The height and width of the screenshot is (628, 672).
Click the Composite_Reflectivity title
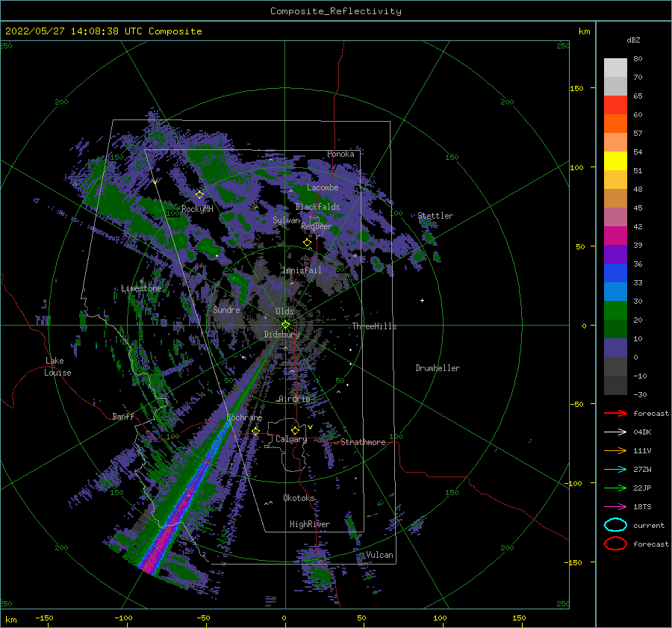pos(336,11)
